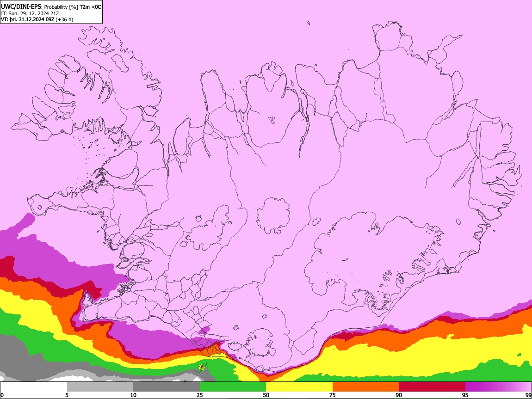This screenshot has width=532, height=399.
Task: Click the legend value '25'
Action: (x=200, y=395)
